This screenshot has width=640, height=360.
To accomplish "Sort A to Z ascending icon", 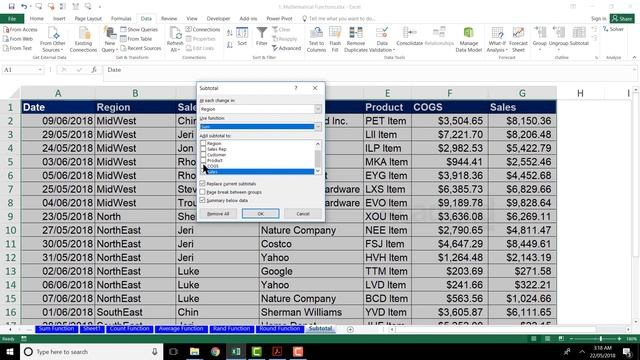I will click(230, 33).
